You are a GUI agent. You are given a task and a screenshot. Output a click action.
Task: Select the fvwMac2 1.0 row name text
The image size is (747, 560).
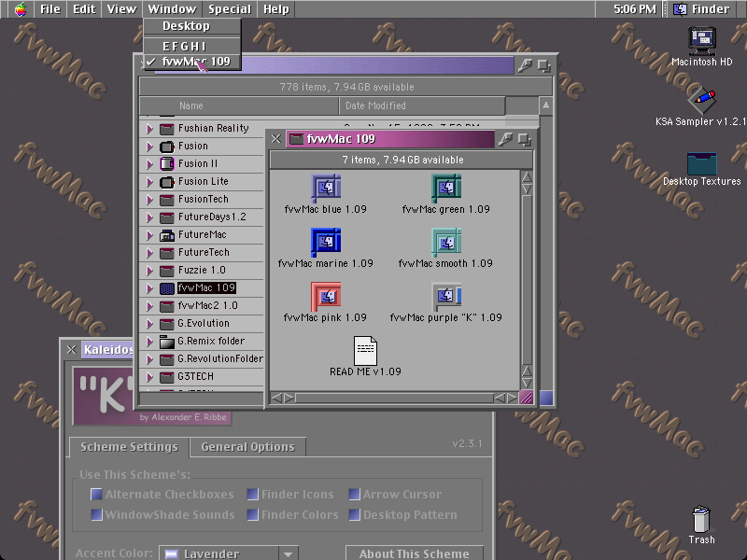click(x=207, y=306)
